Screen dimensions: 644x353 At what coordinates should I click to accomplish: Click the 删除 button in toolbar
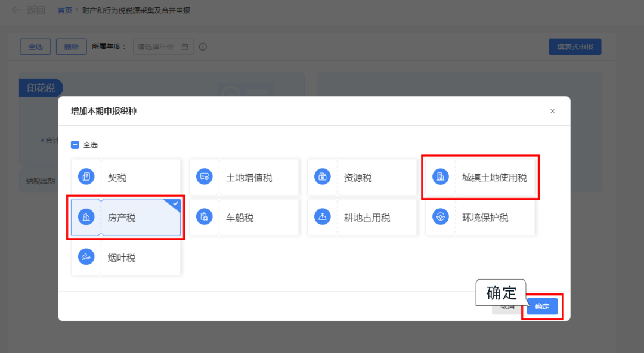71,47
